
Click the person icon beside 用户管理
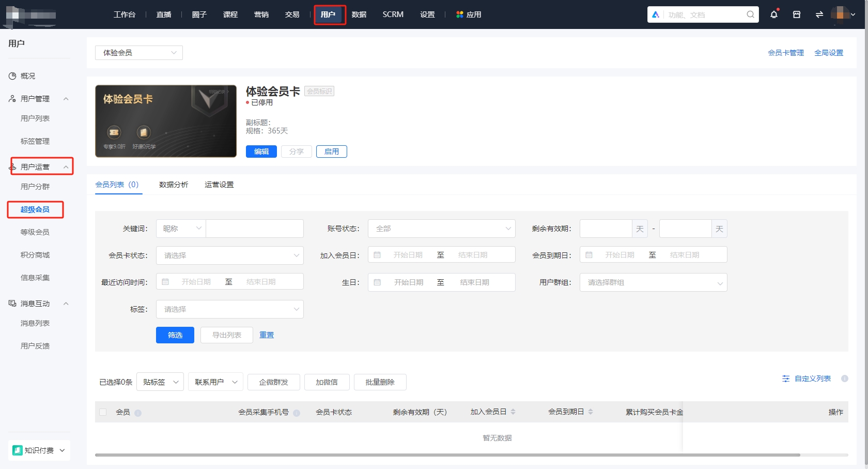coord(11,98)
